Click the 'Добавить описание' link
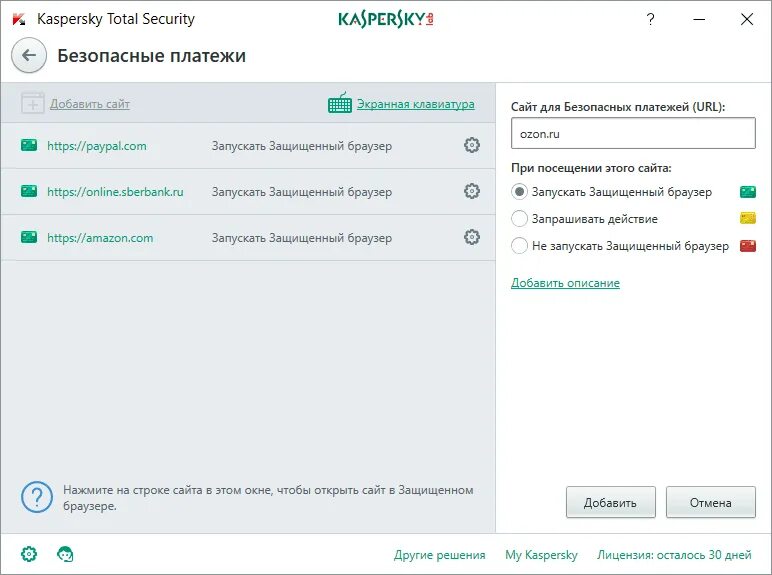The height and width of the screenshot is (575, 772). pyautogui.click(x=565, y=283)
